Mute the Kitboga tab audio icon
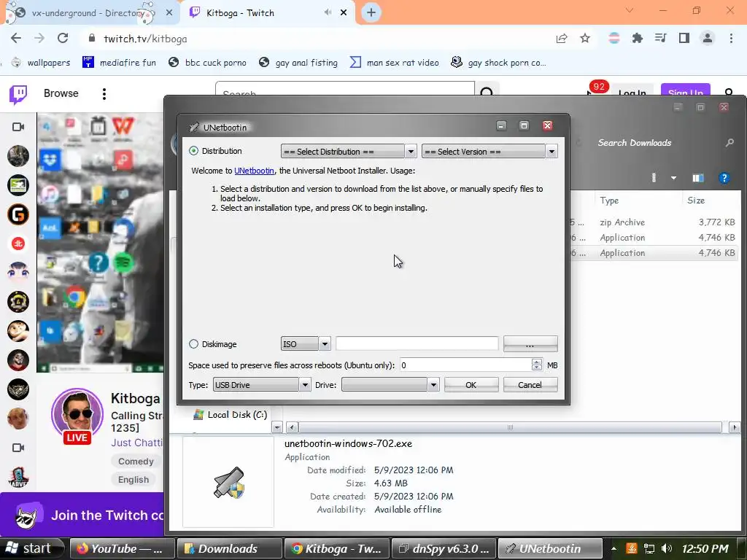Viewport: 747px width, 560px height. coord(328,12)
